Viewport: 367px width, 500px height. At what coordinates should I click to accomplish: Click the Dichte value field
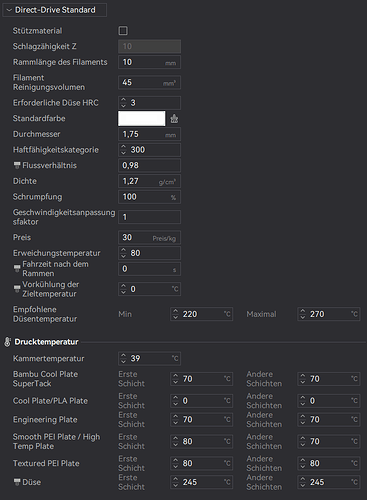click(x=149, y=181)
